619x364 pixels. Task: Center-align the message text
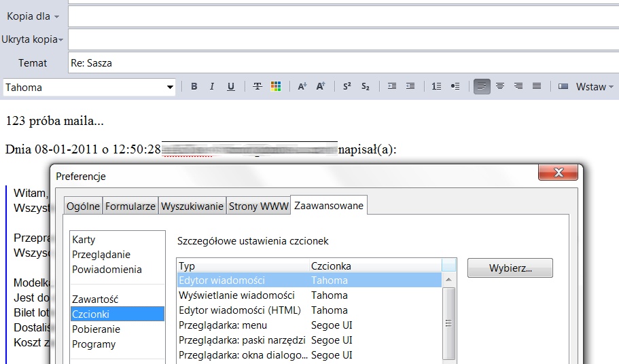(500, 87)
